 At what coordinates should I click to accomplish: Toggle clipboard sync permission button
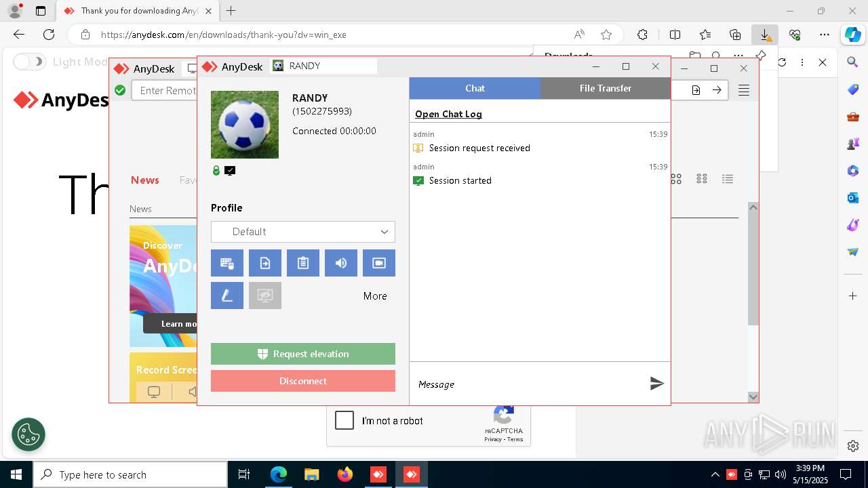point(303,263)
